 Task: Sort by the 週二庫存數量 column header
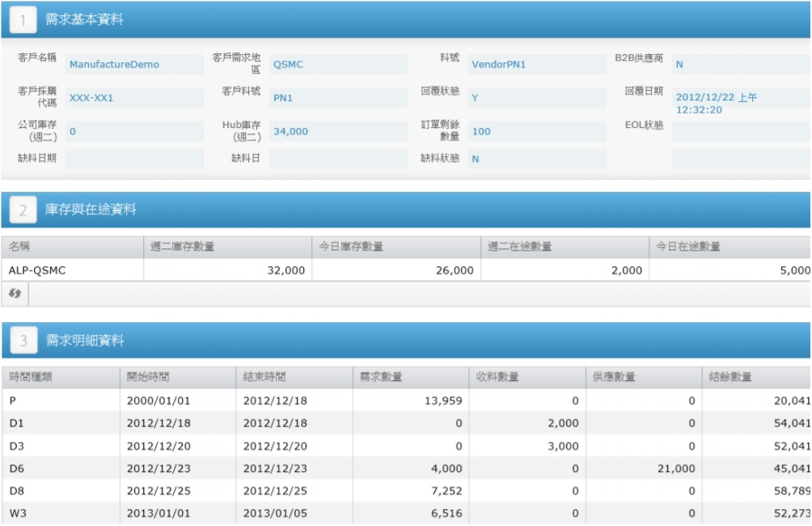tap(227, 246)
